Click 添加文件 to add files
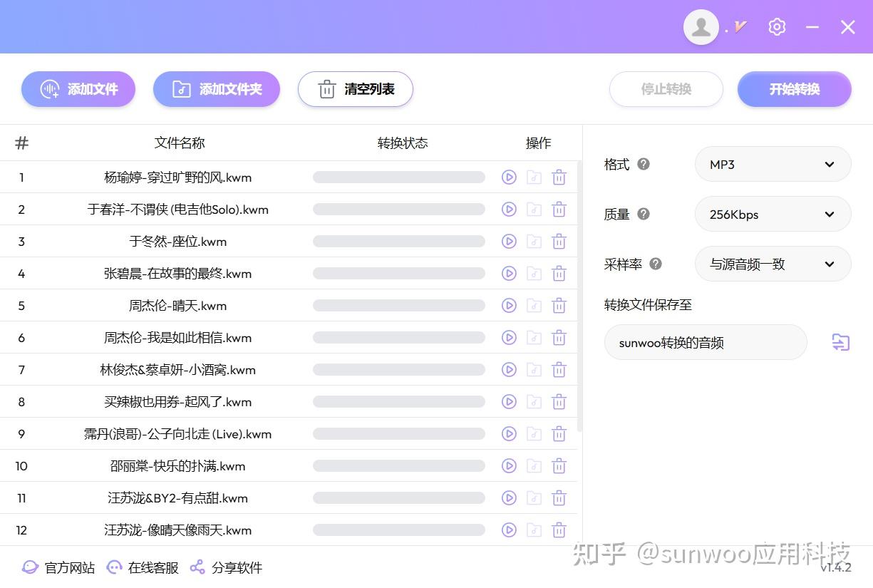The height and width of the screenshot is (588, 873). 78,88
